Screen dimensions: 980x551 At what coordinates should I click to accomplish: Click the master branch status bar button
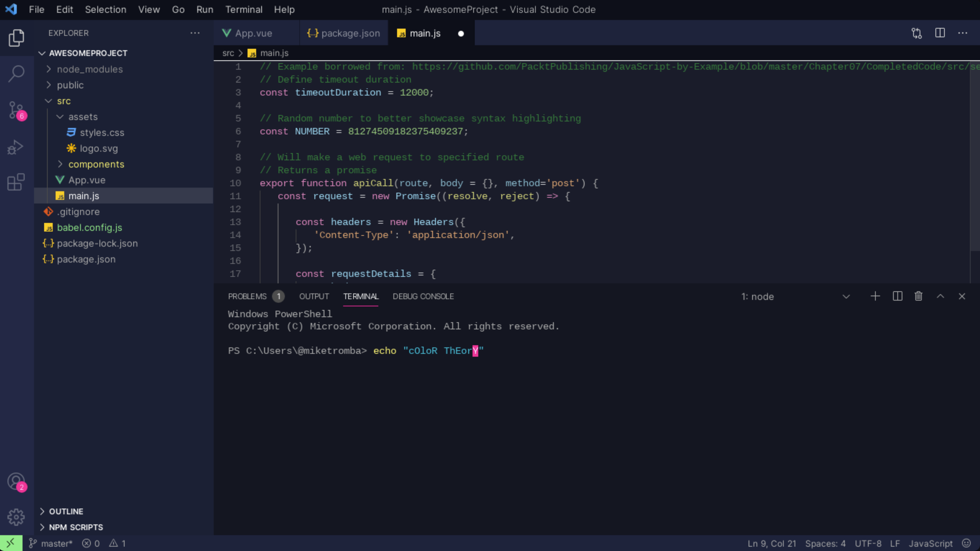pos(51,543)
